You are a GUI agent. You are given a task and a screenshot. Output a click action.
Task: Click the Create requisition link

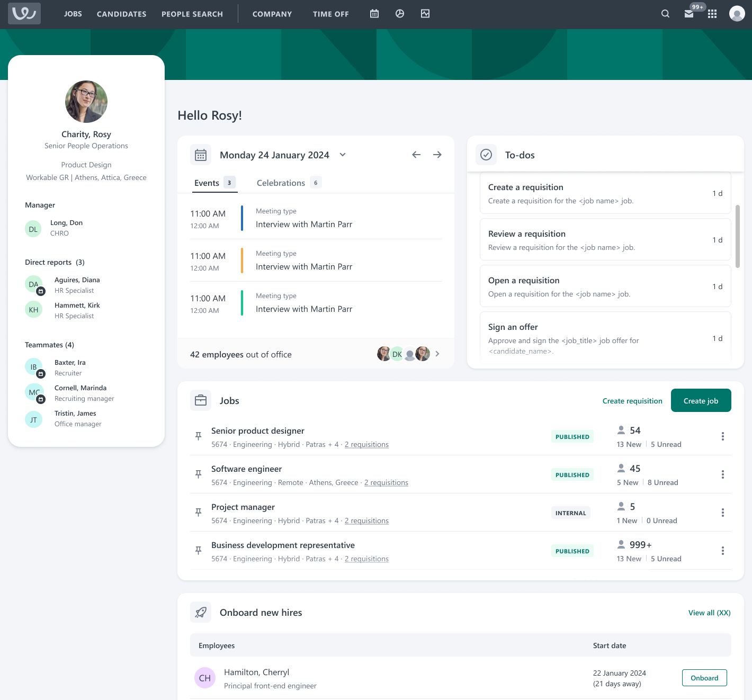(x=632, y=401)
